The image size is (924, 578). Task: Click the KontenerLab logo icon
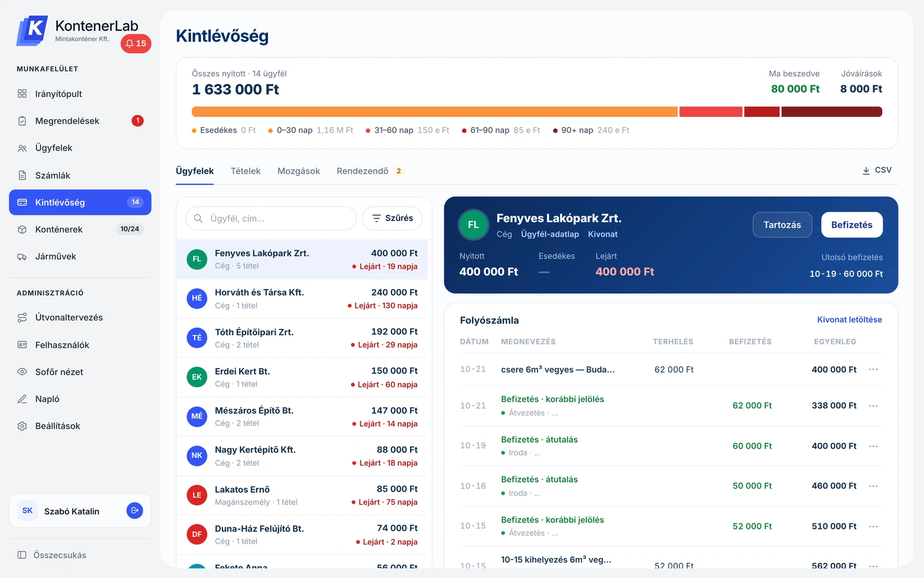click(x=32, y=30)
